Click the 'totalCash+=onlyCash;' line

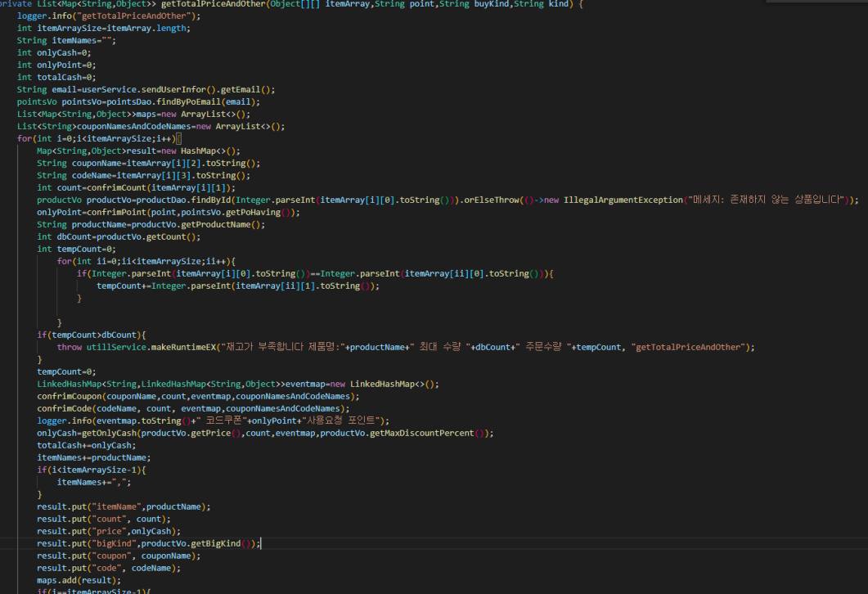[87, 445]
